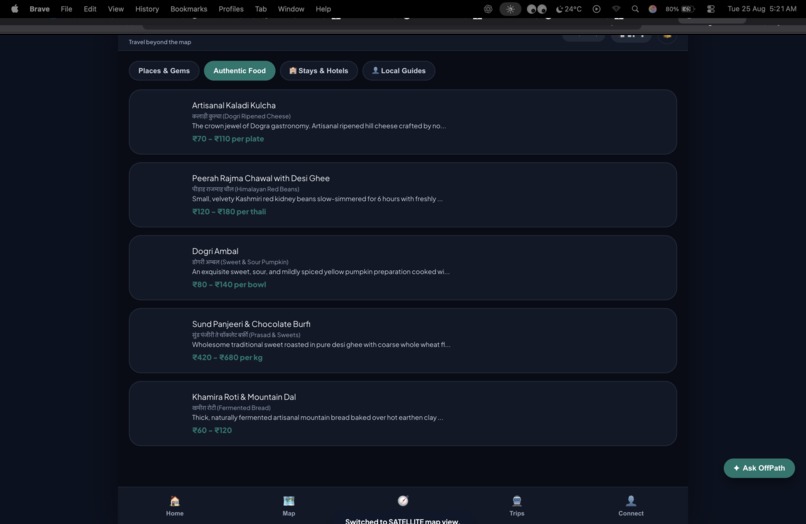The height and width of the screenshot is (524, 806).
Task: Click the 'The crown jewel of Dogra gastronomy' description
Action: [x=319, y=126]
